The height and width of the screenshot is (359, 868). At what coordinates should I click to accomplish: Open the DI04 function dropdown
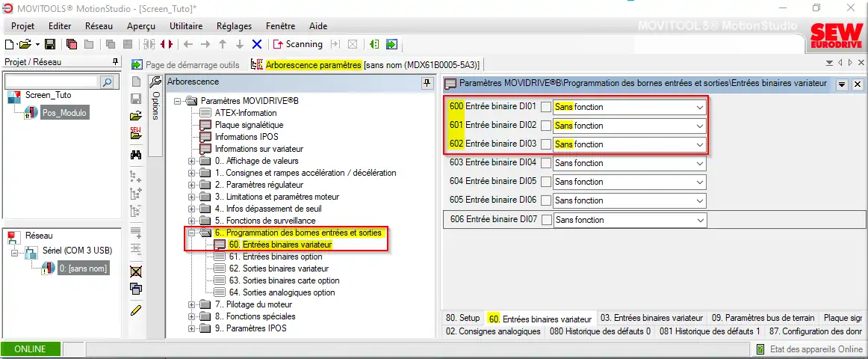[630, 164]
